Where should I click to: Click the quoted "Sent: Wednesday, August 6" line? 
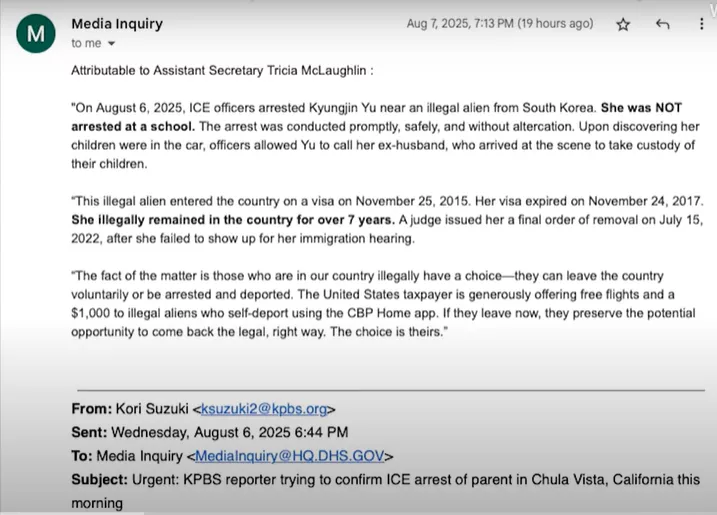point(210,432)
